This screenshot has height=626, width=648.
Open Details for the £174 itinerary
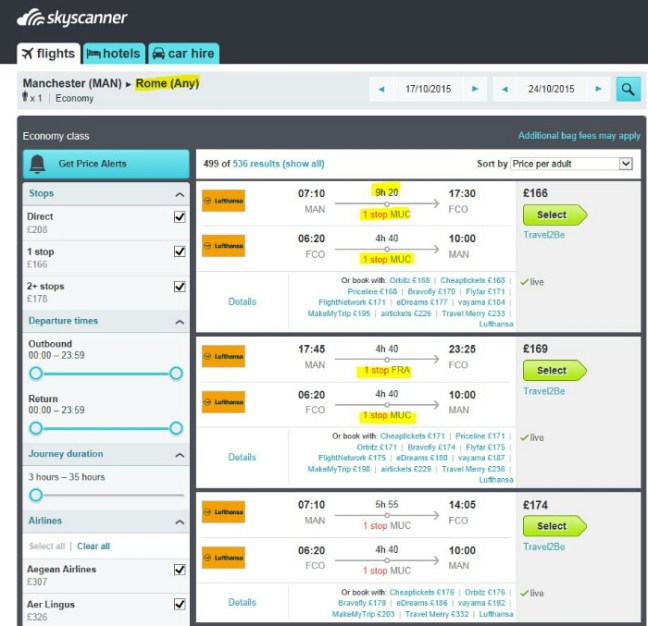(242, 602)
